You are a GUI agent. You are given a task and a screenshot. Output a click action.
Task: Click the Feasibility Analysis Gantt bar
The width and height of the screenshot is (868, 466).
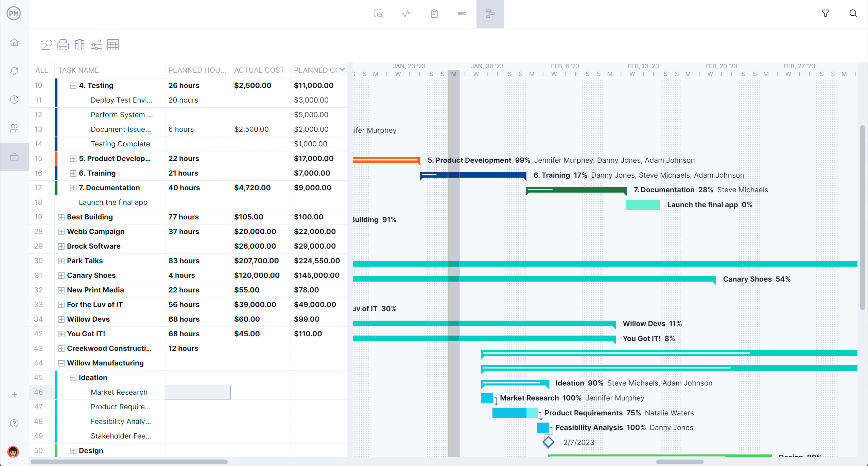point(543,428)
